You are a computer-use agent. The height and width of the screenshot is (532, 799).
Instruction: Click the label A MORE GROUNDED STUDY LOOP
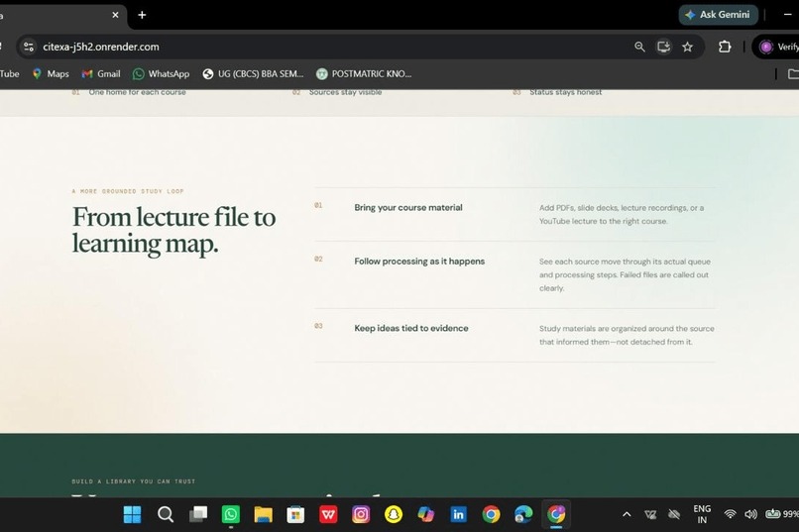click(128, 191)
